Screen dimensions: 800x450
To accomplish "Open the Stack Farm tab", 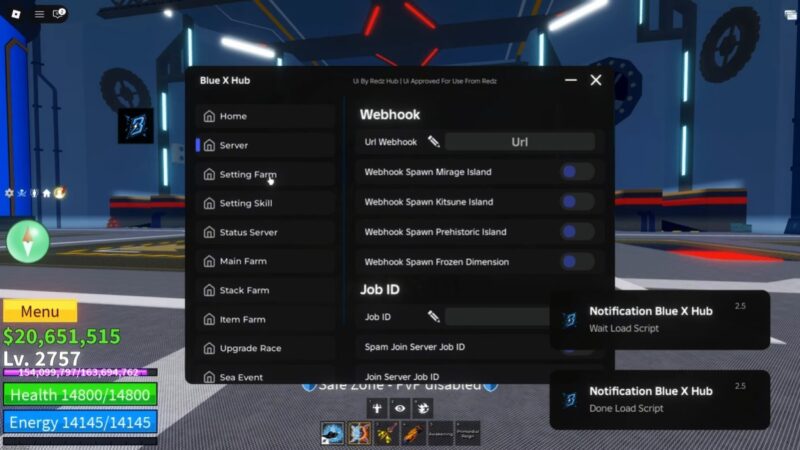I will coord(265,290).
